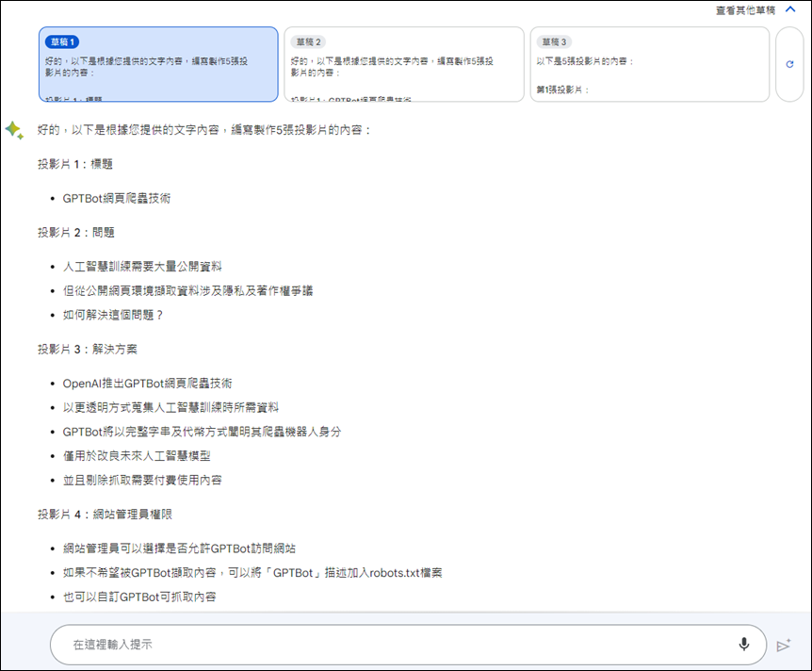This screenshot has width=812, height=671.
Task: Click the line 僅用於改良未來人工智慧模型
Action: (137, 456)
